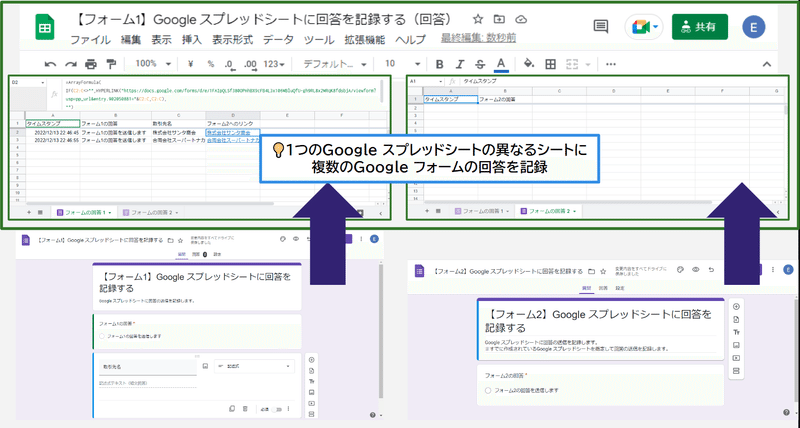Open the text color picker
The image size is (800, 428).
click(x=501, y=64)
